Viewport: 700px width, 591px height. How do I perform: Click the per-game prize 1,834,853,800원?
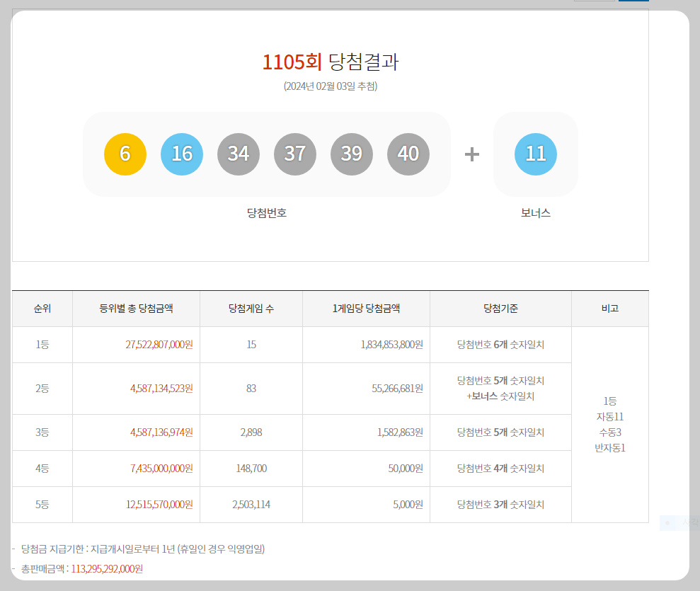click(x=392, y=345)
